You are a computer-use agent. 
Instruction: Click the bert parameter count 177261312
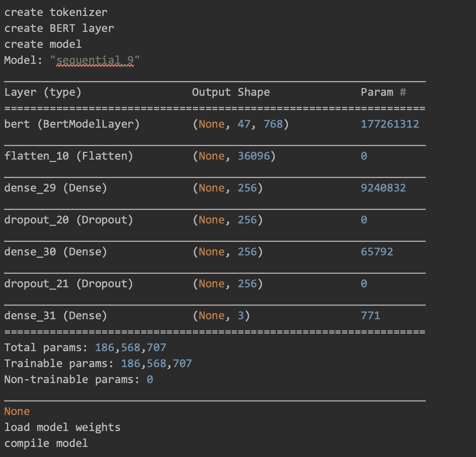[x=390, y=124]
